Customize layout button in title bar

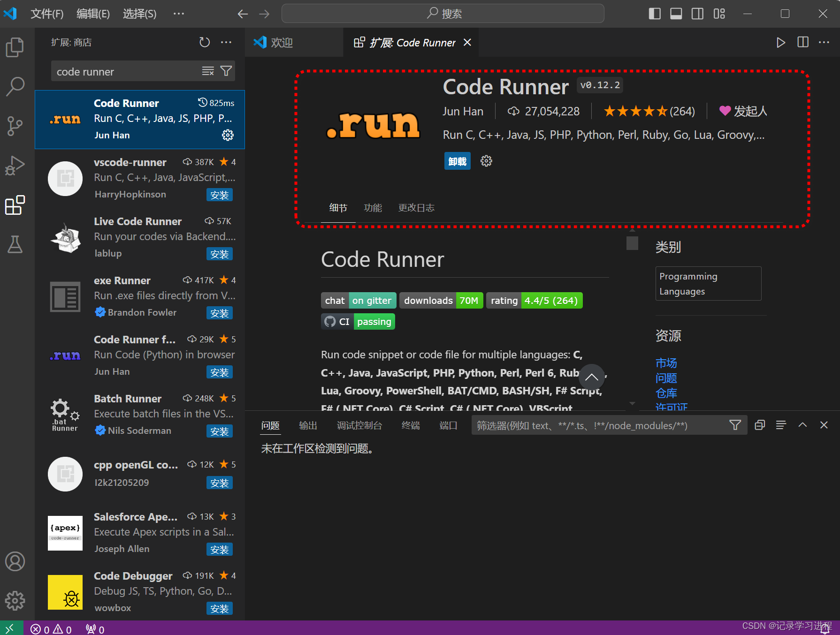click(719, 14)
